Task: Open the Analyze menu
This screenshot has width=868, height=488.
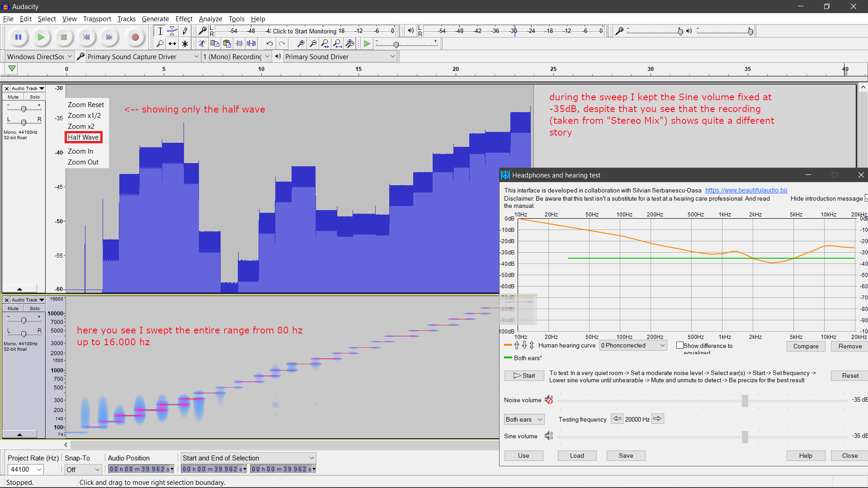Action: tap(210, 19)
